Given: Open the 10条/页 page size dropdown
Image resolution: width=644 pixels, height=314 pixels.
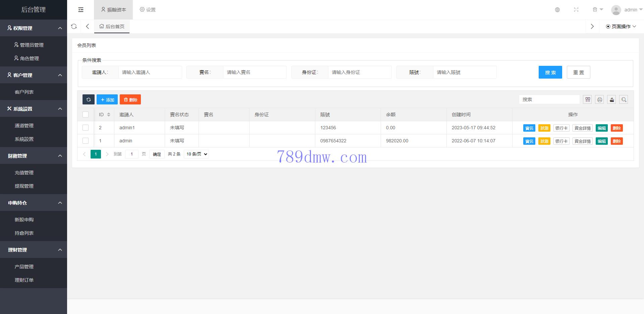Looking at the screenshot, I should click(x=197, y=154).
